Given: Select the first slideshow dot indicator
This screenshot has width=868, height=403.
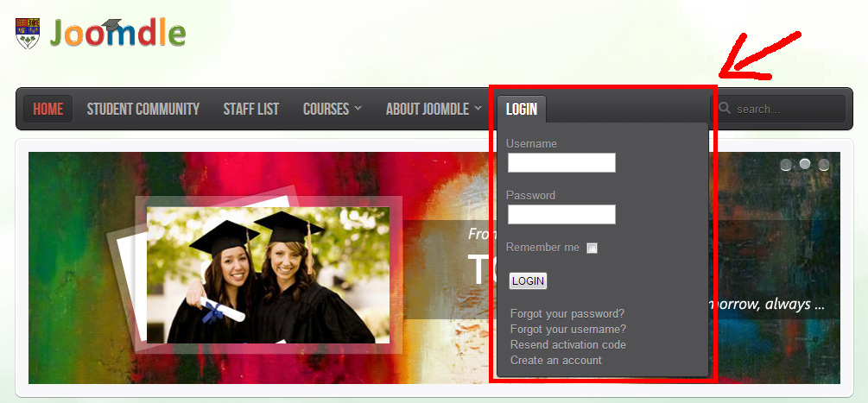Looking at the screenshot, I should click(785, 165).
